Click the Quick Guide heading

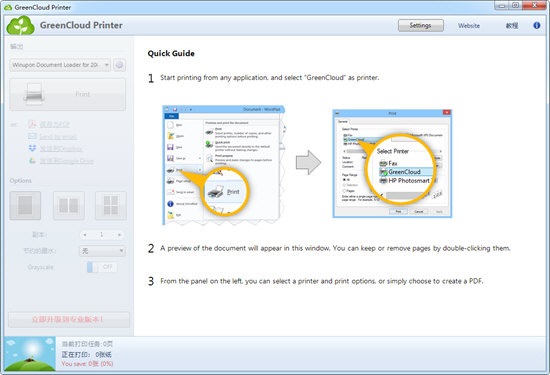pos(171,53)
